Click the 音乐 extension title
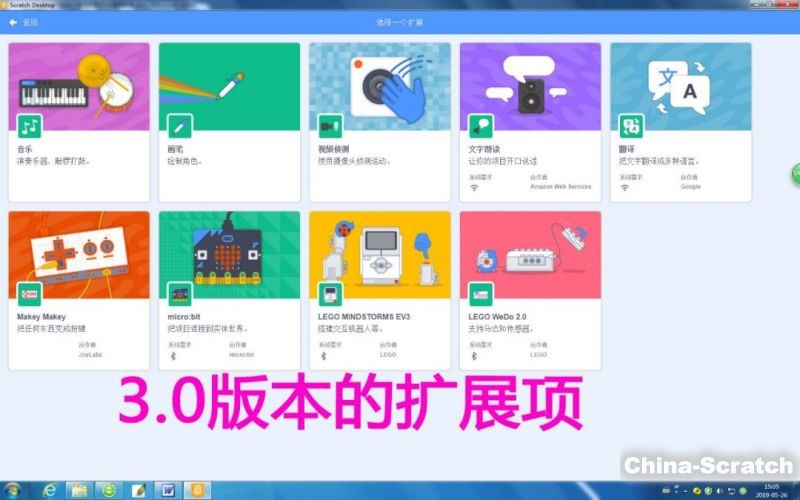The height and width of the screenshot is (500, 800). coord(24,149)
